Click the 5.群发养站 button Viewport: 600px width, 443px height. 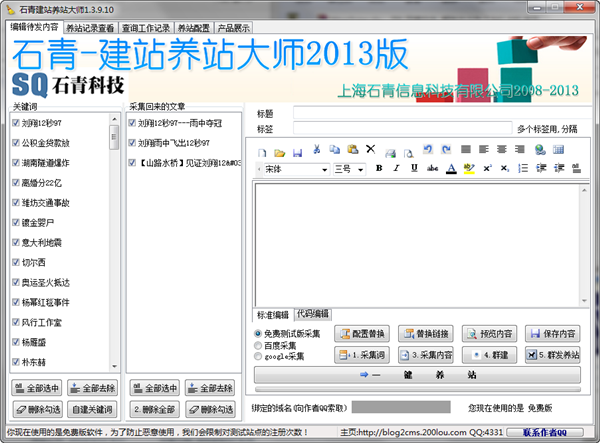(553, 355)
